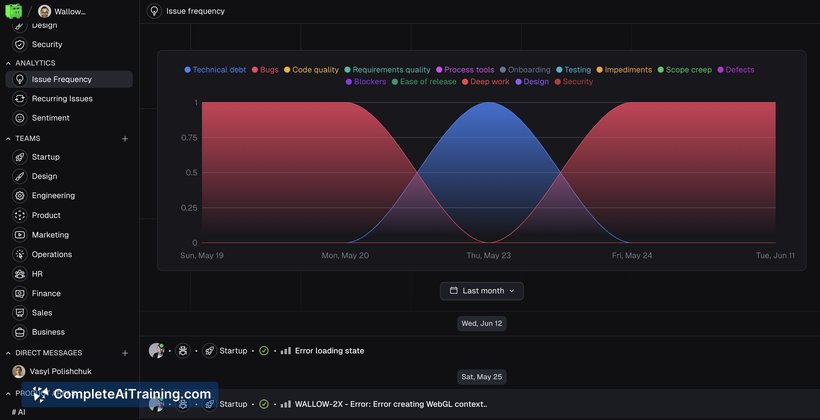Viewport: 820px width, 420px height.
Task: Open the Marketing play icon
Action: coord(20,235)
